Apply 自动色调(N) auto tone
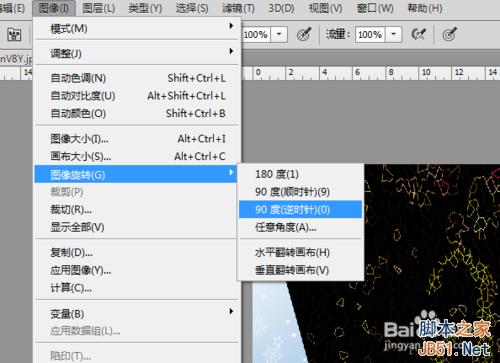This screenshot has height=363, width=500. click(137, 78)
